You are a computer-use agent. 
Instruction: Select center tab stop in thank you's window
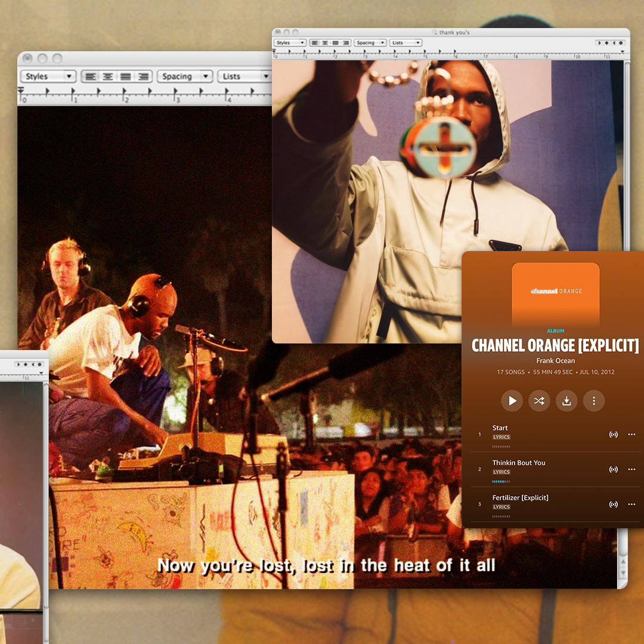click(x=606, y=43)
